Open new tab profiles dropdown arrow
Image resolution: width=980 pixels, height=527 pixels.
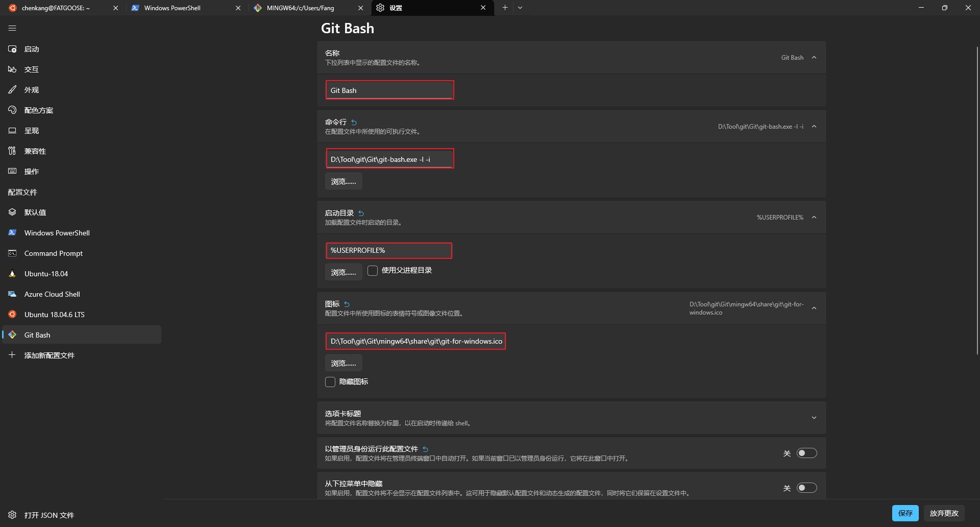point(520,8)
